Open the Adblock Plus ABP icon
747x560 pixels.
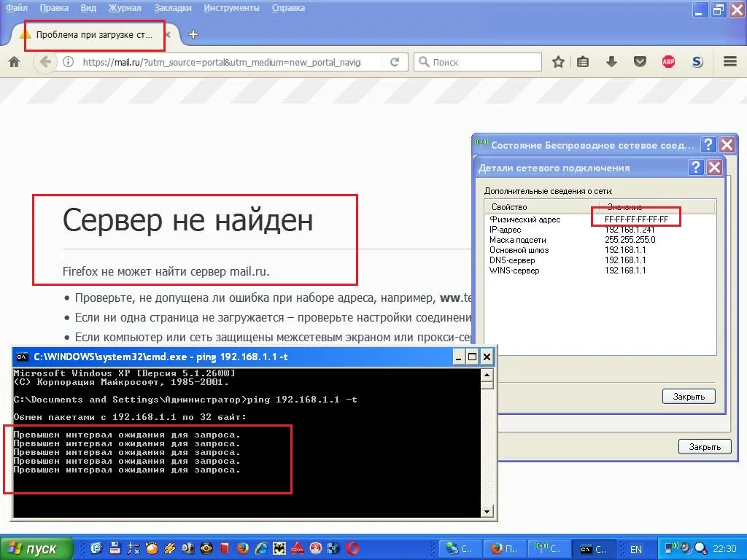click(x=668, y=62)
